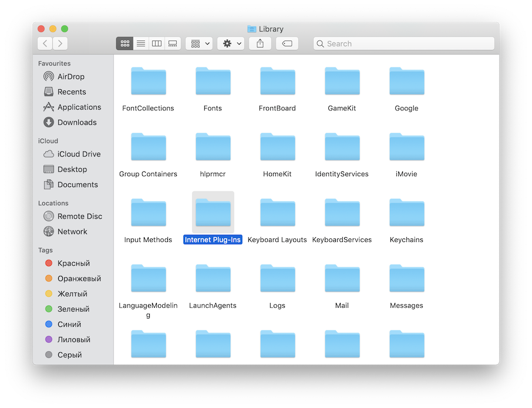Switch to gallery view mode
This screenshot has height=408, width=532.
pyautogui.click(x=173, y=43)
